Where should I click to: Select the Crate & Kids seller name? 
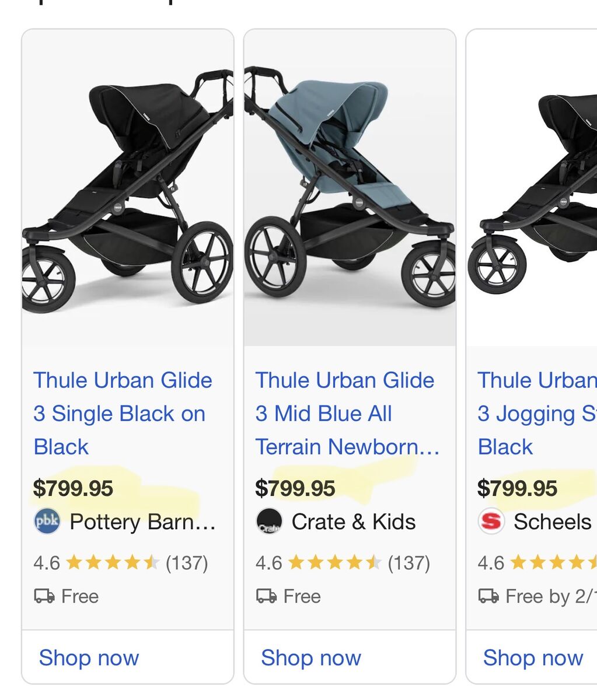click(354, 521)
